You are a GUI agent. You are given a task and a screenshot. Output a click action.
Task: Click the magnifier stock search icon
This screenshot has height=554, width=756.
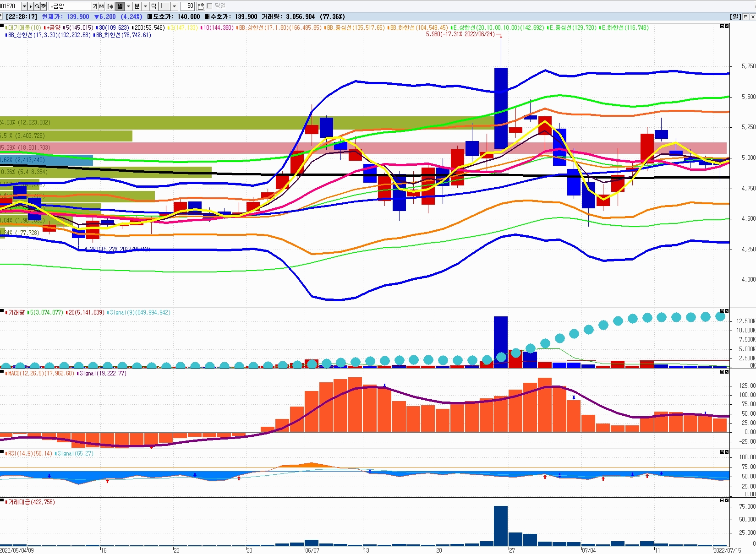point(37,6)
